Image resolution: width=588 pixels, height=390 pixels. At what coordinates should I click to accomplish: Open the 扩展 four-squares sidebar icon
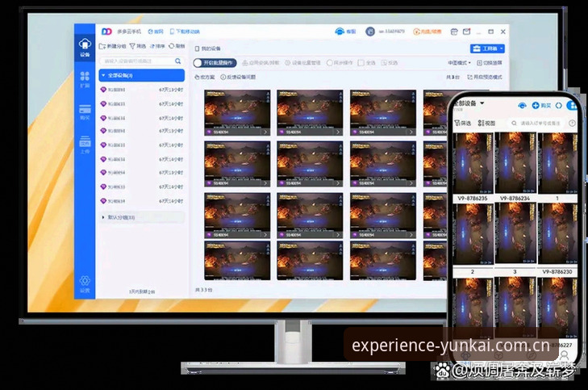(85, 79)
